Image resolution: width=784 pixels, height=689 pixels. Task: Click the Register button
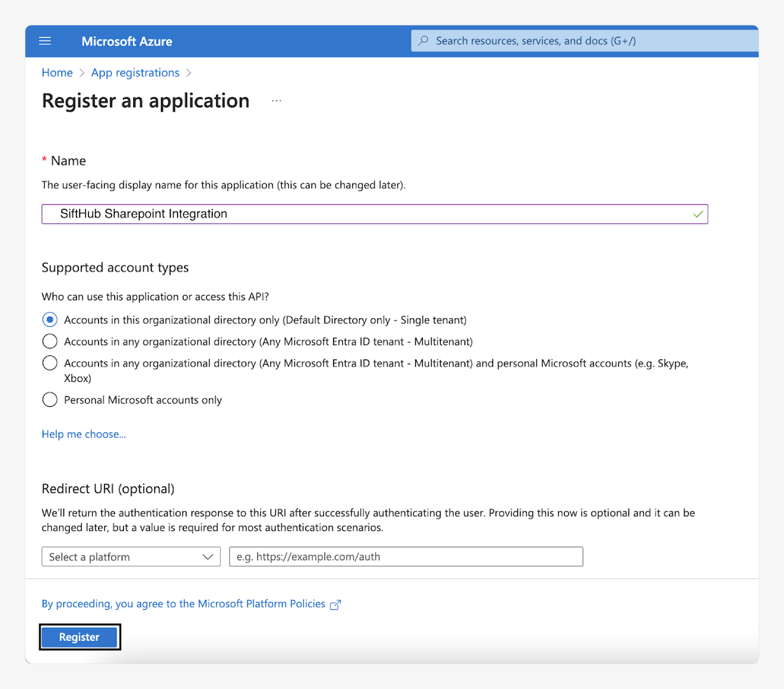(x=79, y=637)
